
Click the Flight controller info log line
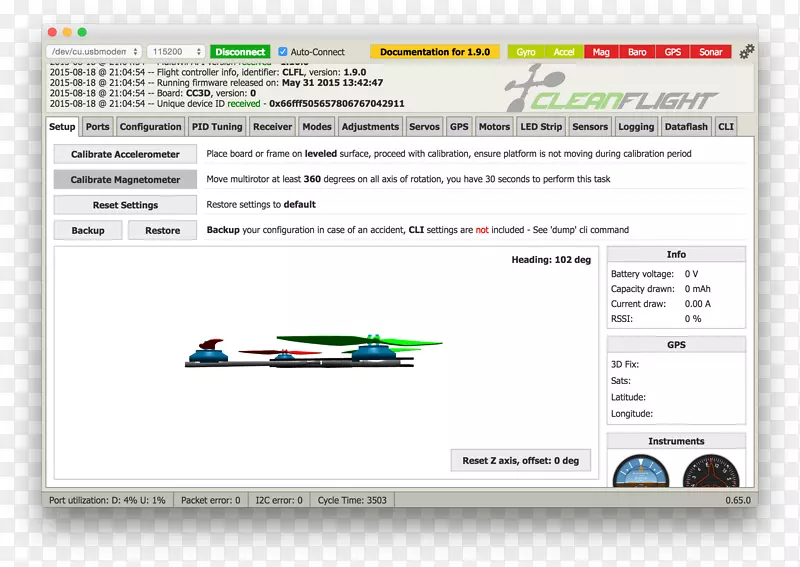point(208,72)
